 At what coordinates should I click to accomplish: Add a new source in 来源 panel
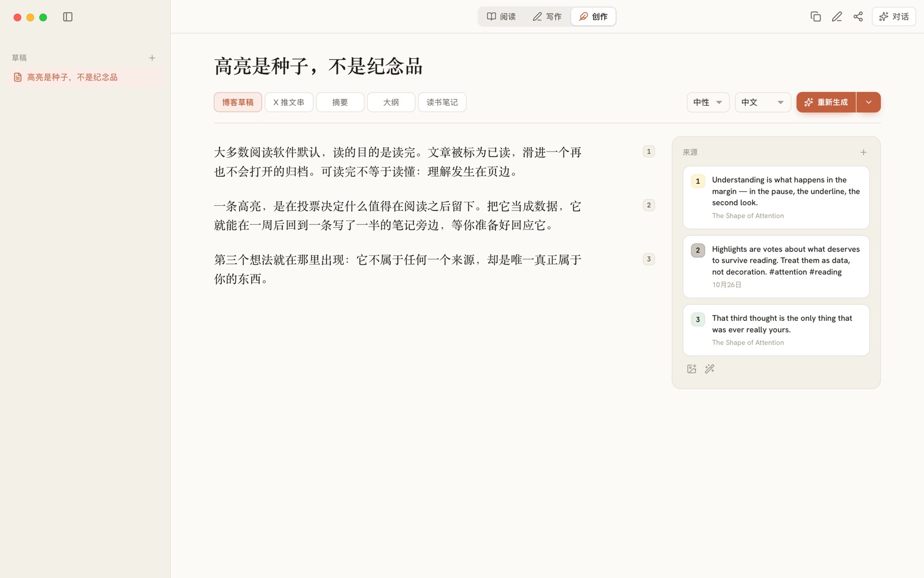pos(863,152)
